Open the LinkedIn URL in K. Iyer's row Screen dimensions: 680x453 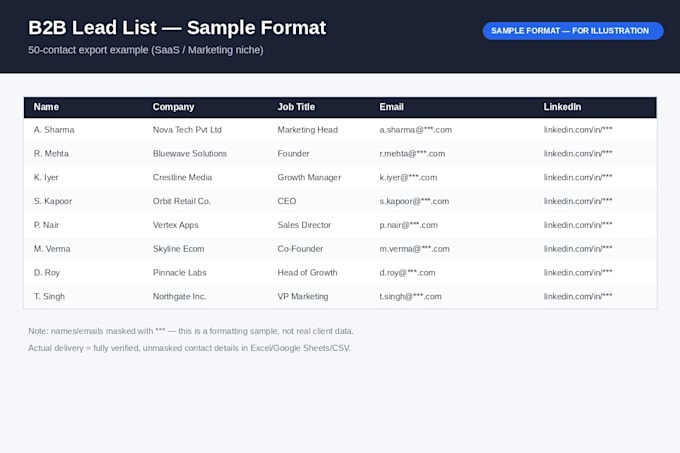coord(578,178)
